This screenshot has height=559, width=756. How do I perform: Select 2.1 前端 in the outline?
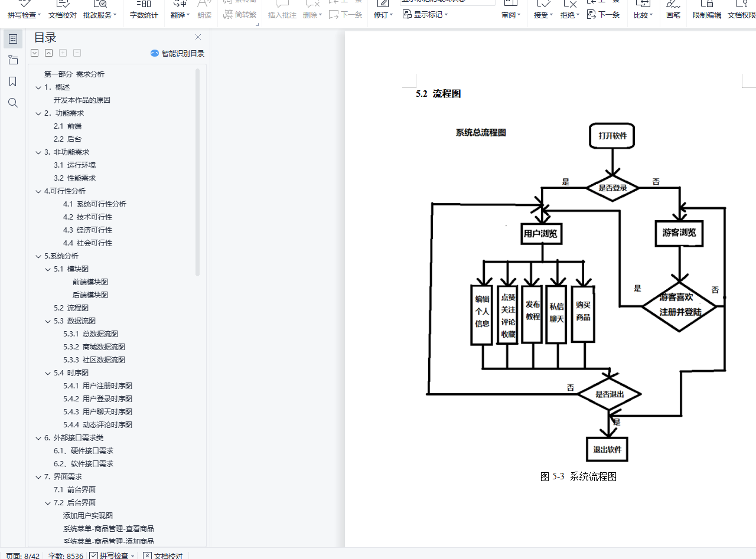pyautogui.click(x=68, y=126)
